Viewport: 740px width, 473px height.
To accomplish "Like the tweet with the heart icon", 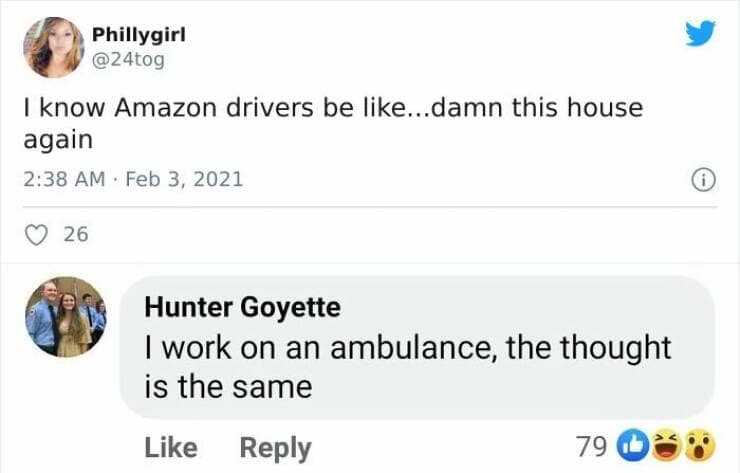I will tap(37, 235).
